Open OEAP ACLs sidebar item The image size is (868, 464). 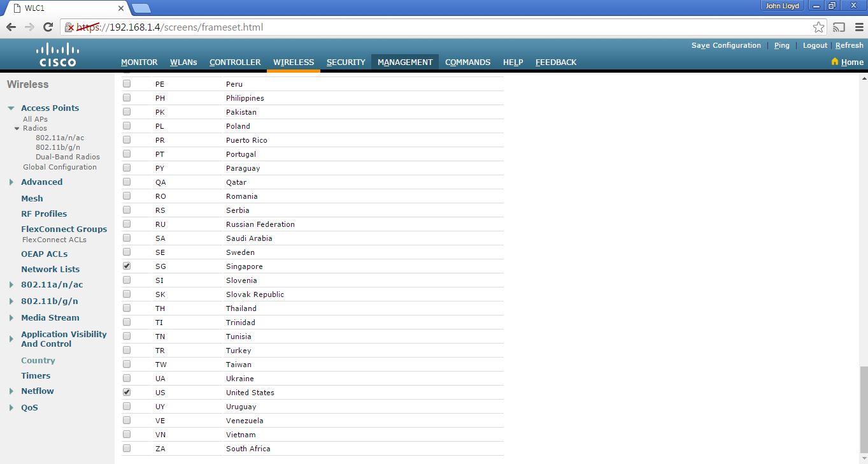click(x=44, y=254)
